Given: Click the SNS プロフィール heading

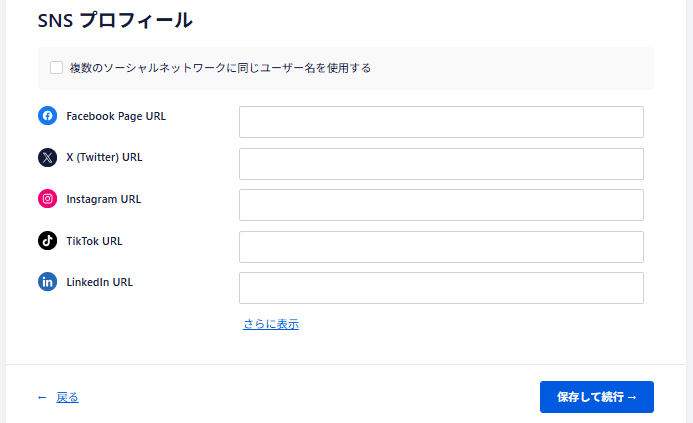Looking at the screenshot, I should (115, 20).
